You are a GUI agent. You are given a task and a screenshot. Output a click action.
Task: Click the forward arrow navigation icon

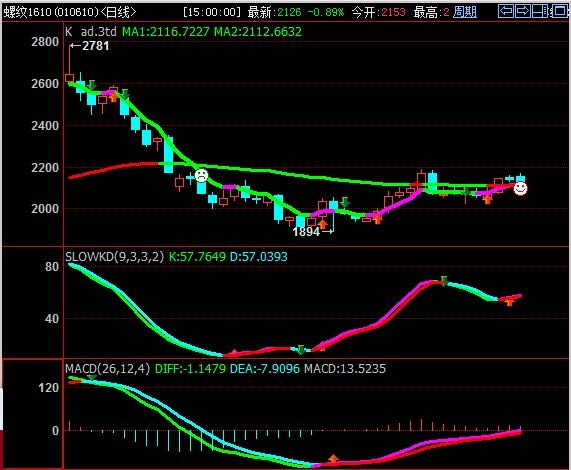click(x=523, y=12)
